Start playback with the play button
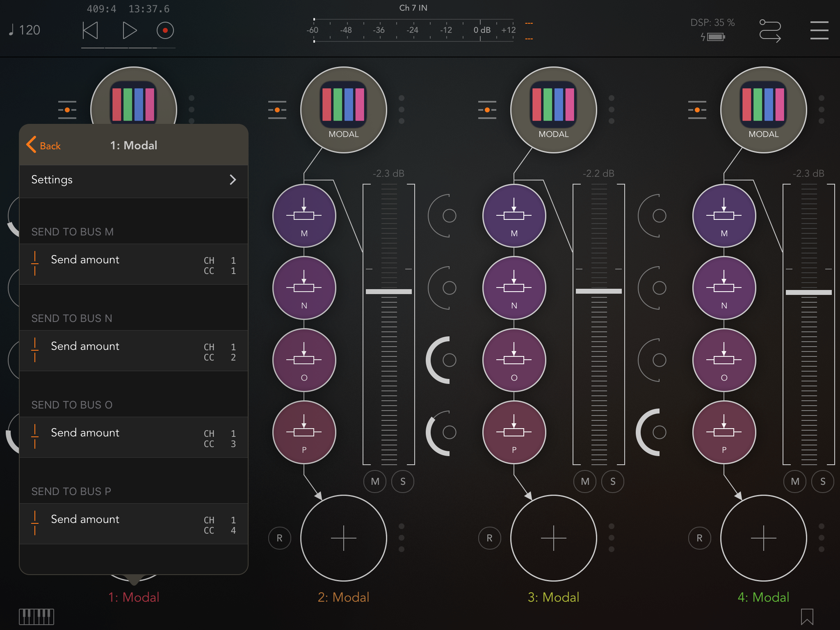Screen dimensions: 840x630 [x=129, y=31]
